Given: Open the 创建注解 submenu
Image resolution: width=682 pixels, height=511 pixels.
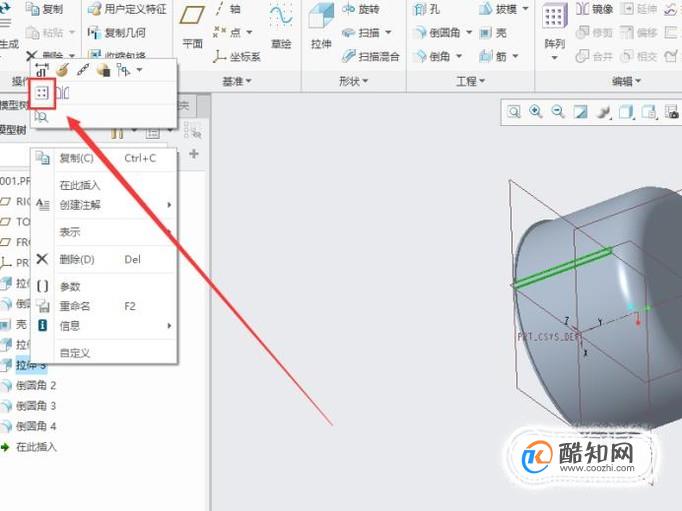Looking at the screenshot, I should [104, 204].
